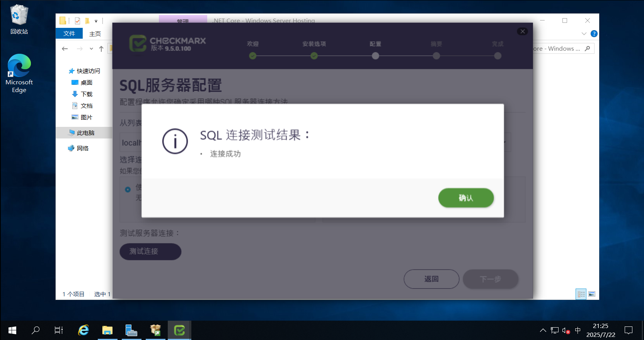Launch Internet Explorer from the taskbar
Image resolution: width=644 pixels, height=340 pixels.
pyautogui.click(x=83, y=330)
